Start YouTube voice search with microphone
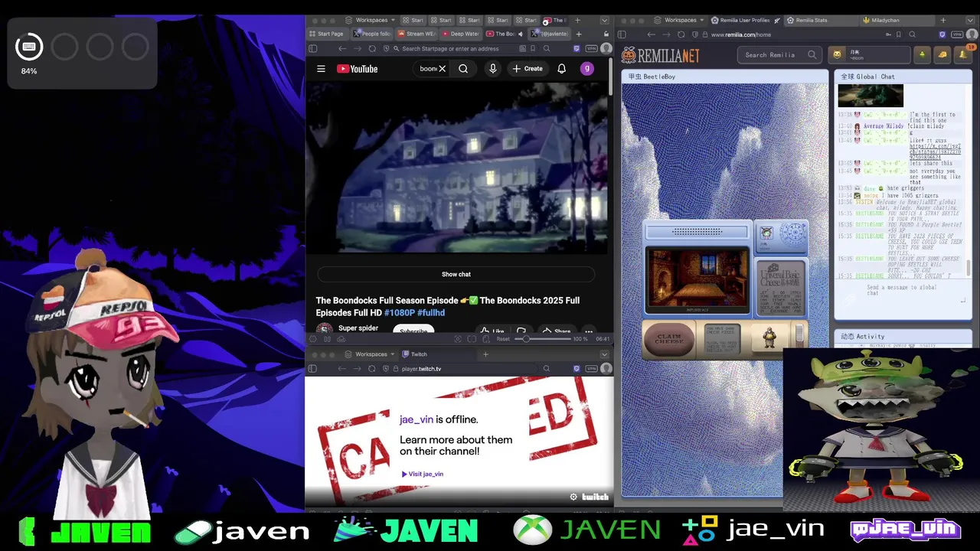 [x=493, y=69]
